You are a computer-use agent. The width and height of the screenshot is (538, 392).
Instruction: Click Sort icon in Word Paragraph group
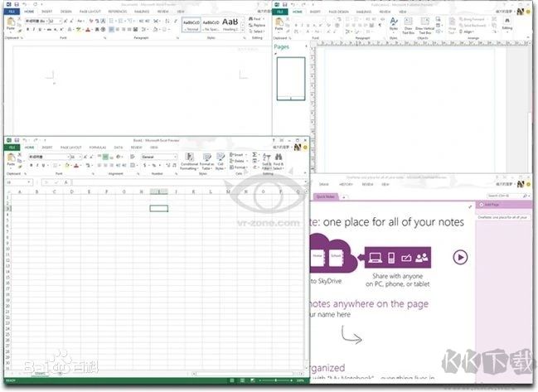pos(167,22)
